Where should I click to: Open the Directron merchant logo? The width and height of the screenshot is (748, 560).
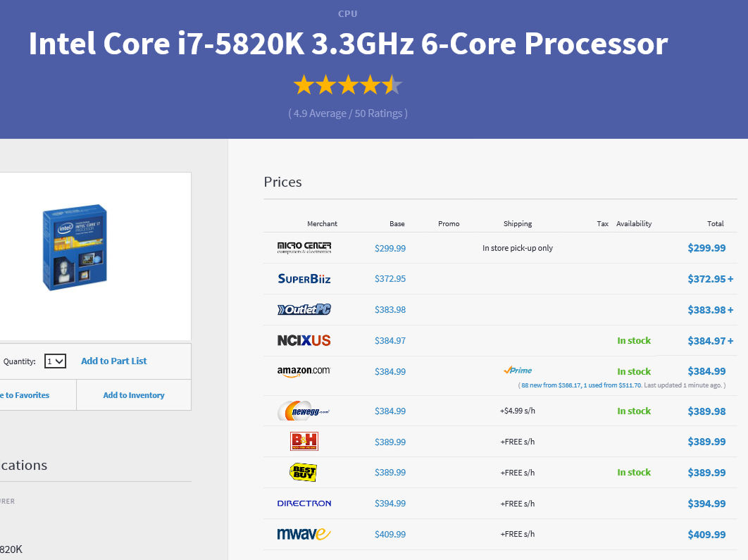(304, 503)
